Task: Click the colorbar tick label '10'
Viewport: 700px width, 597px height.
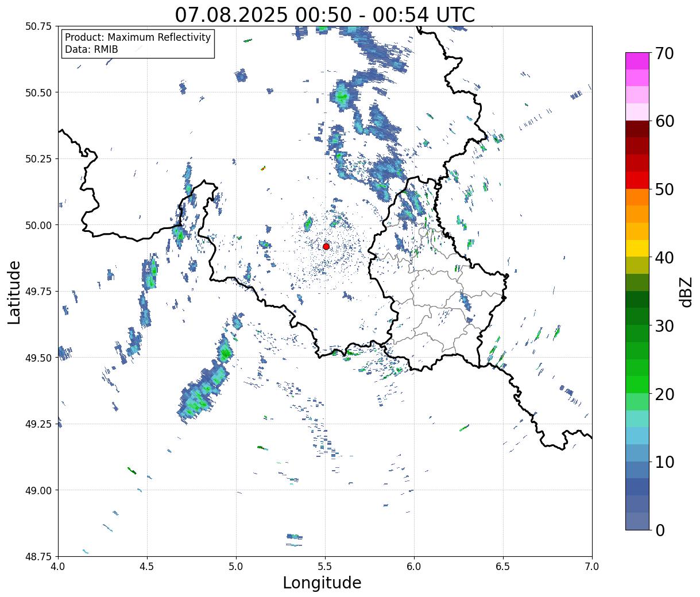Action: pyautogui.click(x=664, y=462)
